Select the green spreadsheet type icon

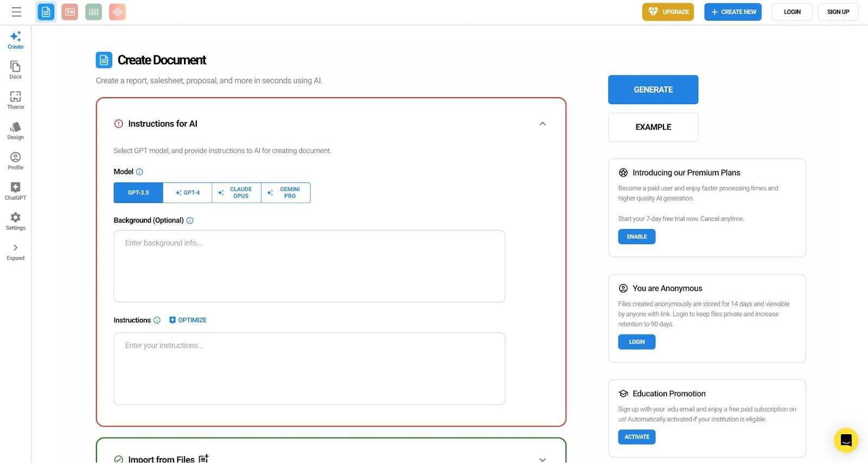[93, 12]
